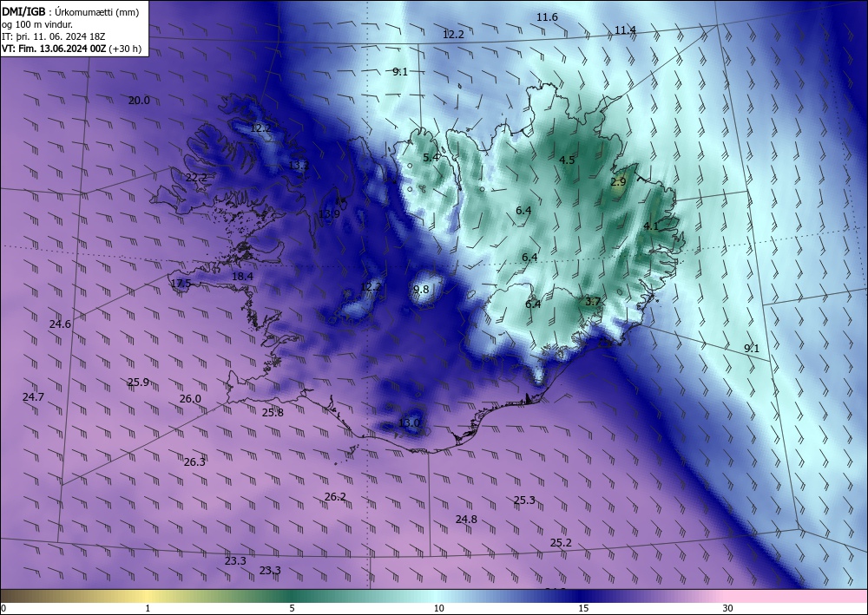868x615 pixels.
Task: Click the 26.2 value label
Action: pos(335,497)
